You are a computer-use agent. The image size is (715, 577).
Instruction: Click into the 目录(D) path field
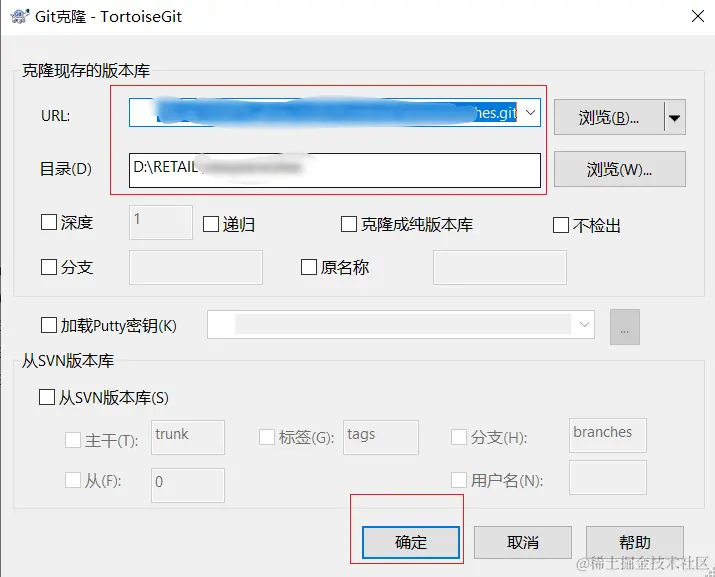(335, 170)
